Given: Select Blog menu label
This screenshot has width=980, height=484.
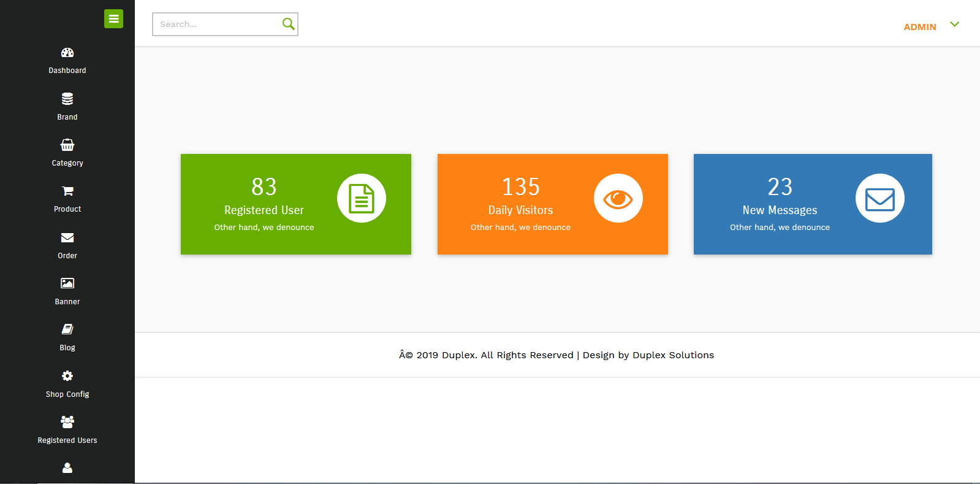Looking at the screenshot, I should click(67, 348).
